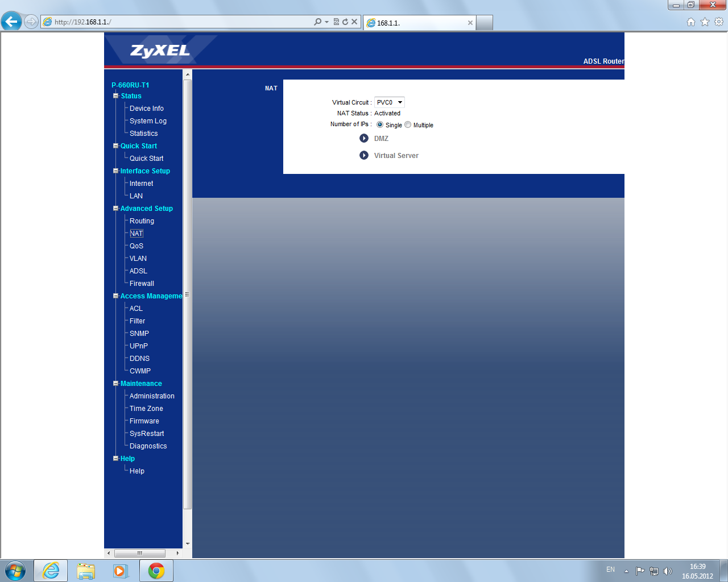
Task: Open Internet under Interface Setup
Action: (142, 184)
